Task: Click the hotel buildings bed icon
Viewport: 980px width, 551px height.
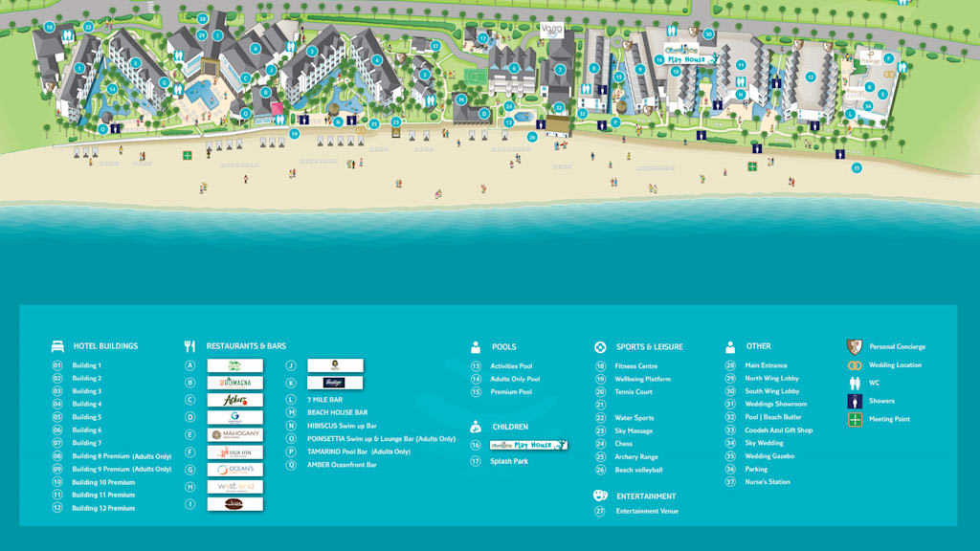Action: click(57, 346)
